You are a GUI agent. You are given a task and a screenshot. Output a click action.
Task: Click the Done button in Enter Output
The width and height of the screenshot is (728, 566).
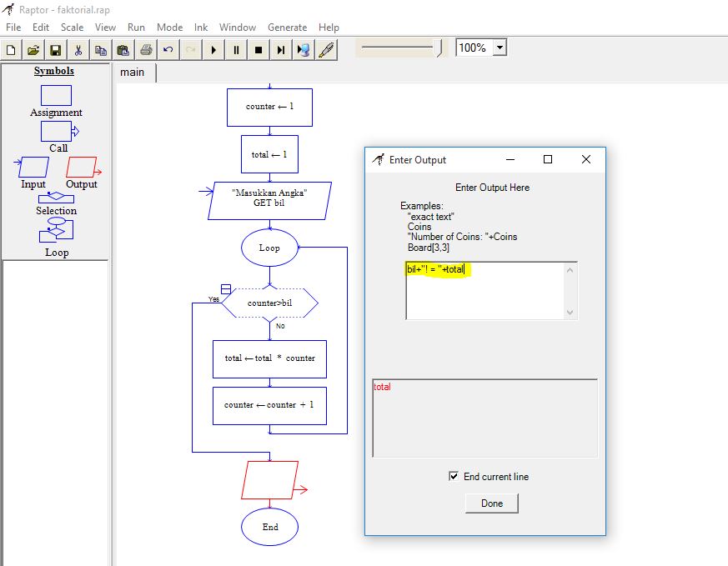491,503
